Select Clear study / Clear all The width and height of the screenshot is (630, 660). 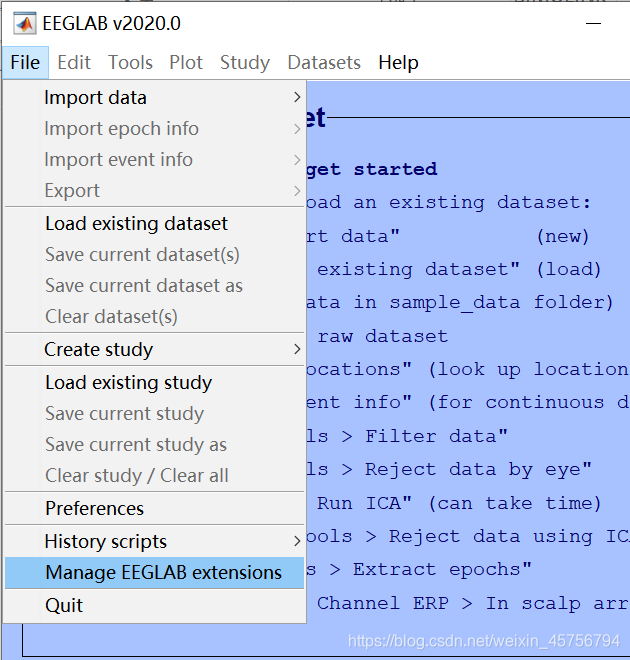tap(154, 476)
